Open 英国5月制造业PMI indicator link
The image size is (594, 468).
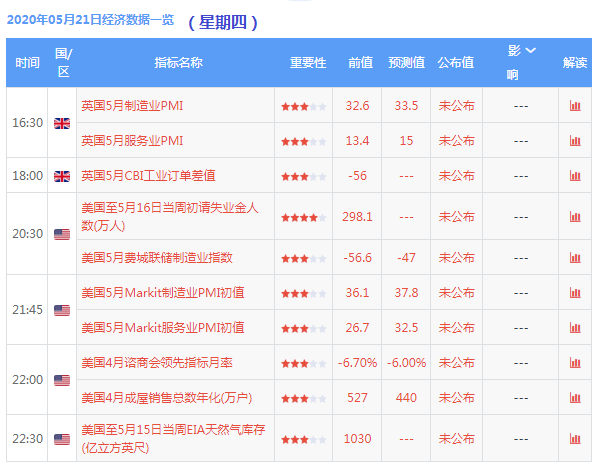point(132,105)
